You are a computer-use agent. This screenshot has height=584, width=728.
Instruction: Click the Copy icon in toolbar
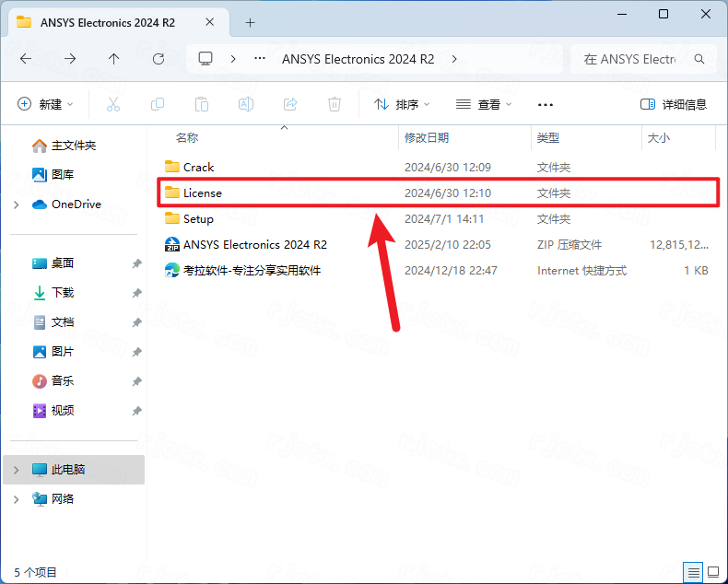pos(158,105)
